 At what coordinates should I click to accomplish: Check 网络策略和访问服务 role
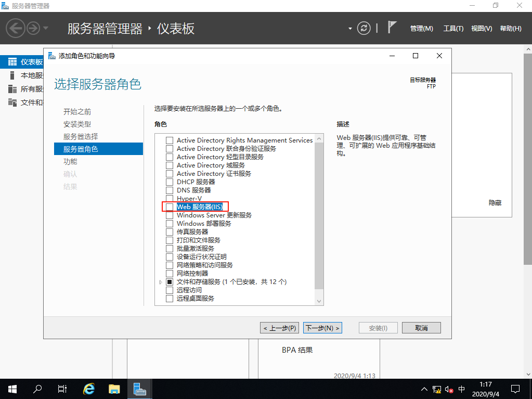(170, 265)
